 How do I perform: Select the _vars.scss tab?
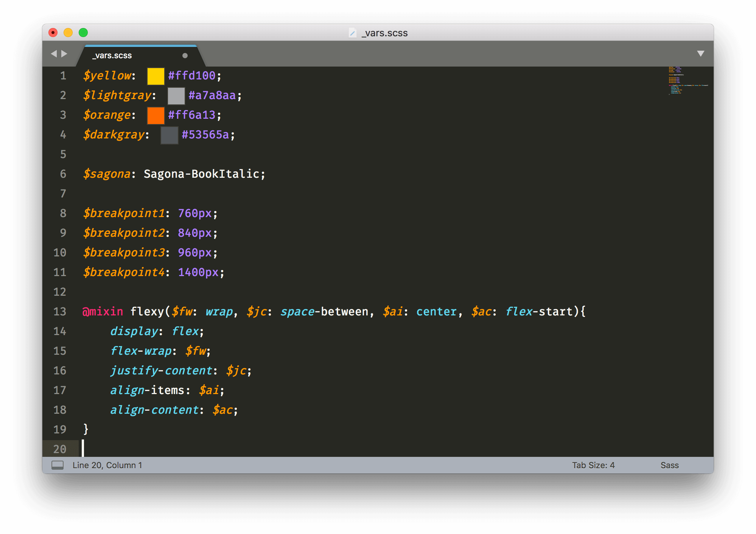pyautogui.click(x=112, y=56)
